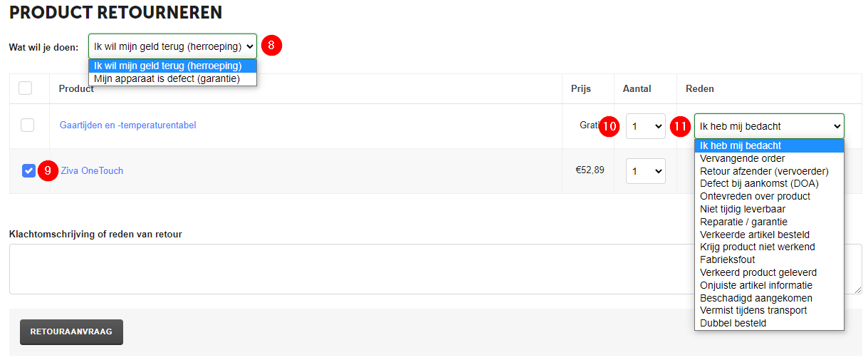Viewport: 868px width, 360px height.
Task: Uncheck the Ziva OneTouch checkbox
Action: click(x=28, y=170)
